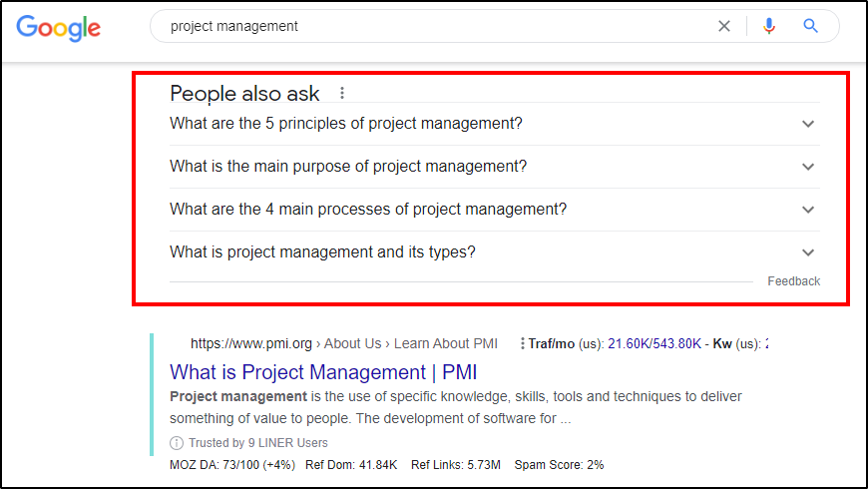Viewport: 868px width, 489px height.
Task: Start voice search with microphone icon
Action: (768, 27)
